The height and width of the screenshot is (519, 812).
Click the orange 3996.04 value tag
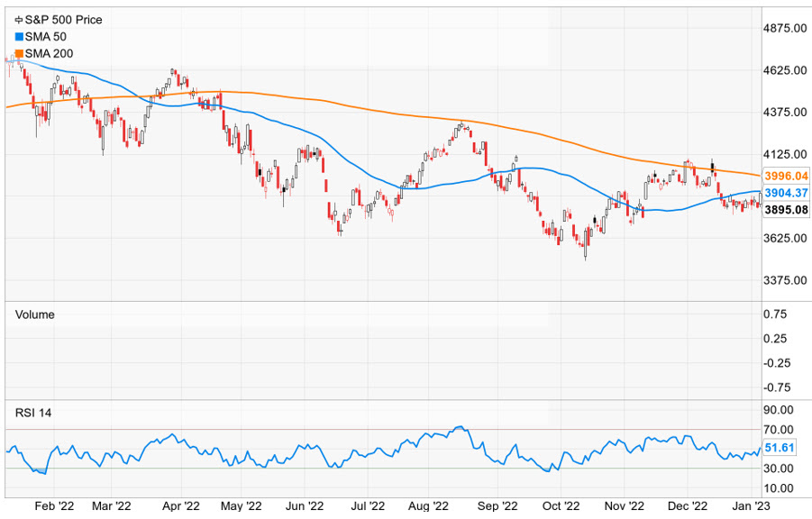pyautogui.click(x=787, y=177)
